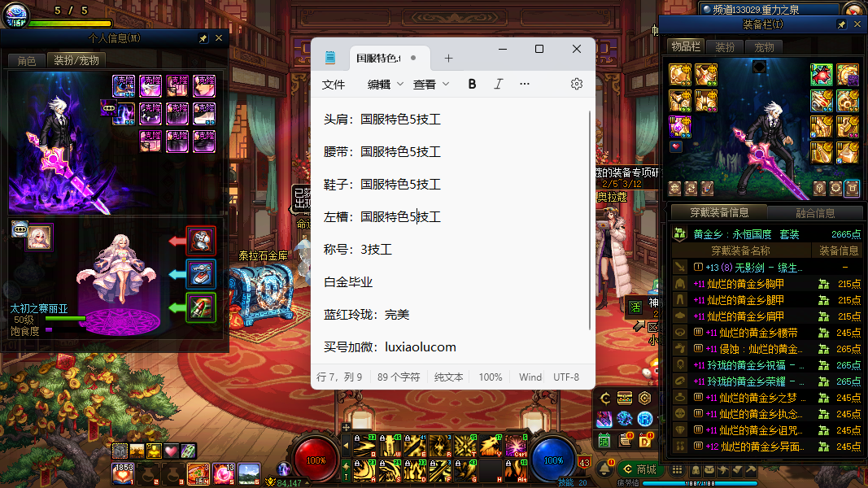Open the 文件 menu in Notepad
Image resolution: width=868 pixels, height=488 pixels.
tap(334, 84)
